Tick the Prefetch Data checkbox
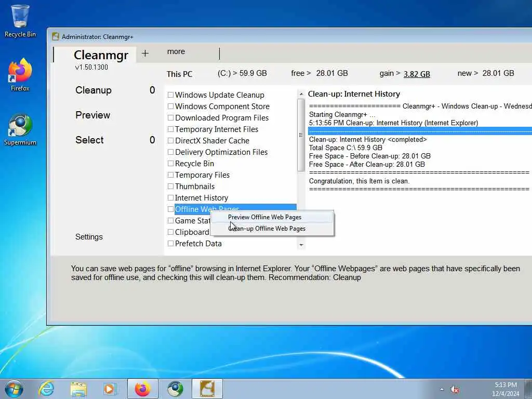 tap(170, 244)
